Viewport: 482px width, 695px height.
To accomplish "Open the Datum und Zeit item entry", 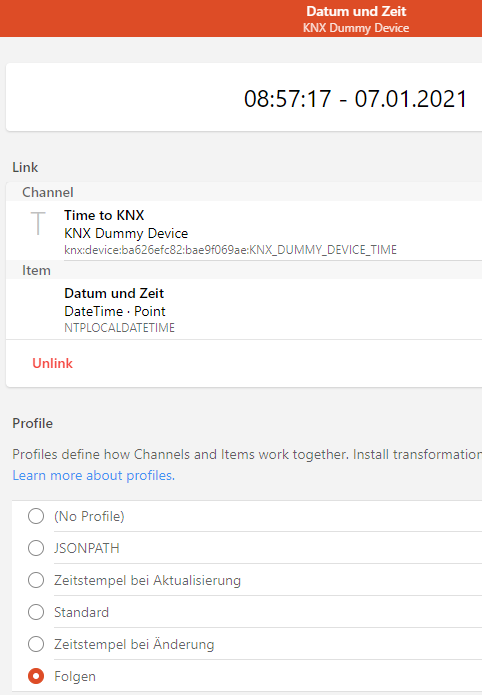I will (244, 309).
